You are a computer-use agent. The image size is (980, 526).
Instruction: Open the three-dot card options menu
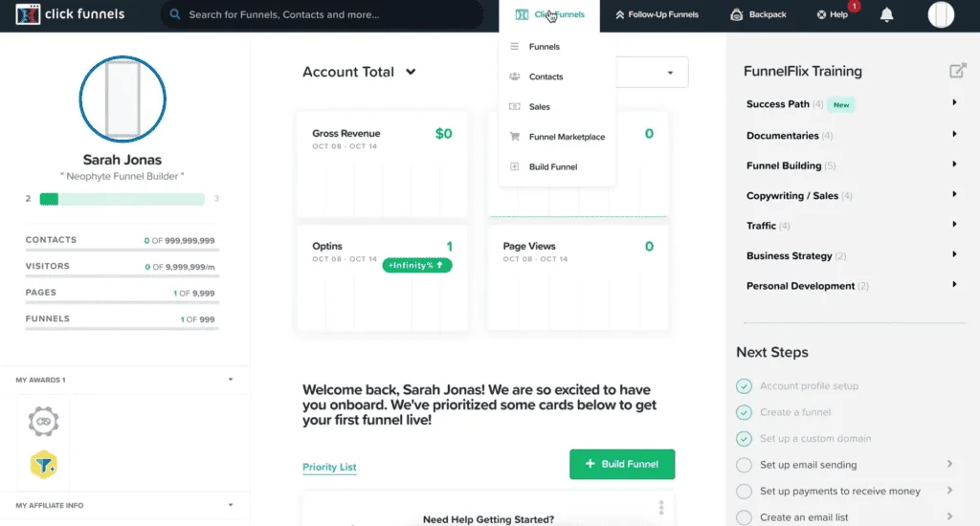pyautogui.click(x=660, y=507)
